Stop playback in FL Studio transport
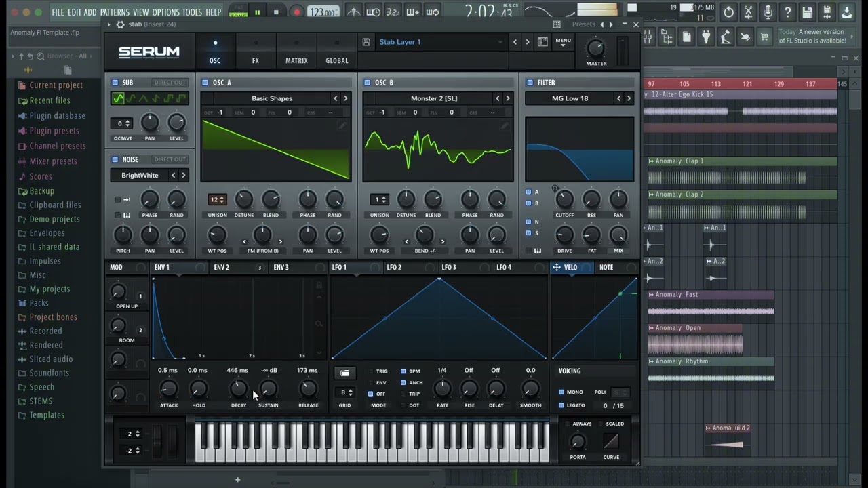Screen dimensions: 868x488 tap(275, 12)
